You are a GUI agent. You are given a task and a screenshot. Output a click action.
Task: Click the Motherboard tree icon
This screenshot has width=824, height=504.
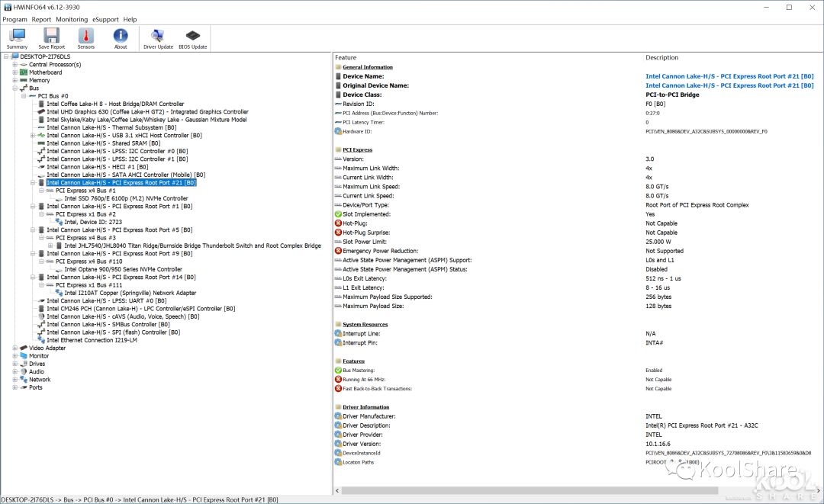pos(24,72)
